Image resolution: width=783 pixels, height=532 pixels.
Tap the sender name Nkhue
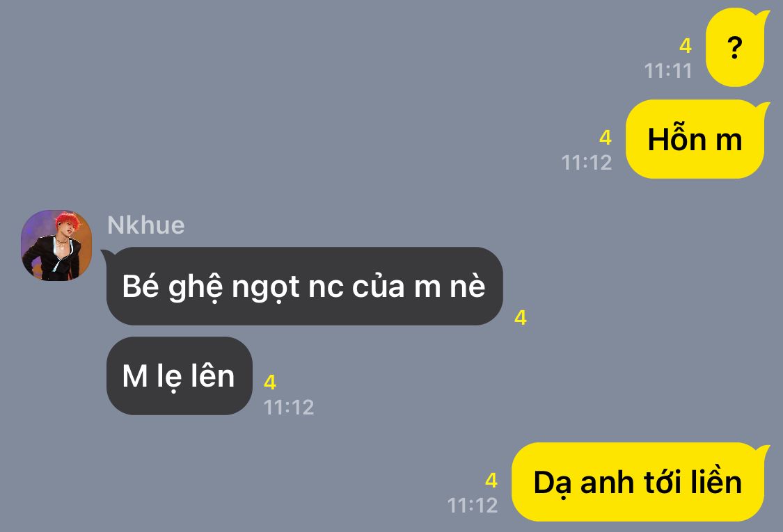pyautogui.click(x=146, y=225)
